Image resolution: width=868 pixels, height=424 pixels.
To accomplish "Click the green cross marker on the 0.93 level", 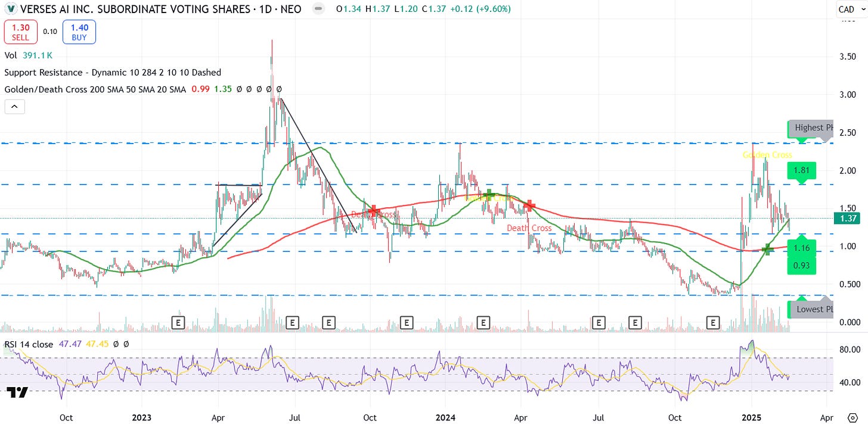I will tap(768, 249).
